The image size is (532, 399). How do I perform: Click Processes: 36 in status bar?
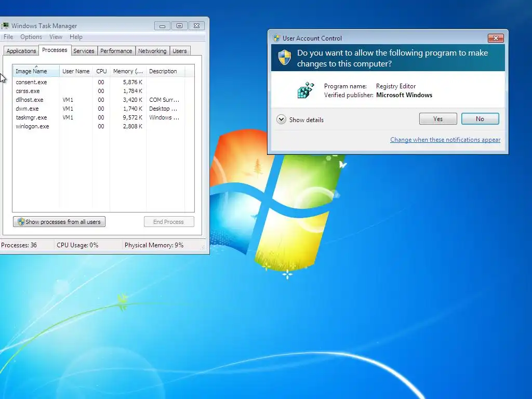19,245
